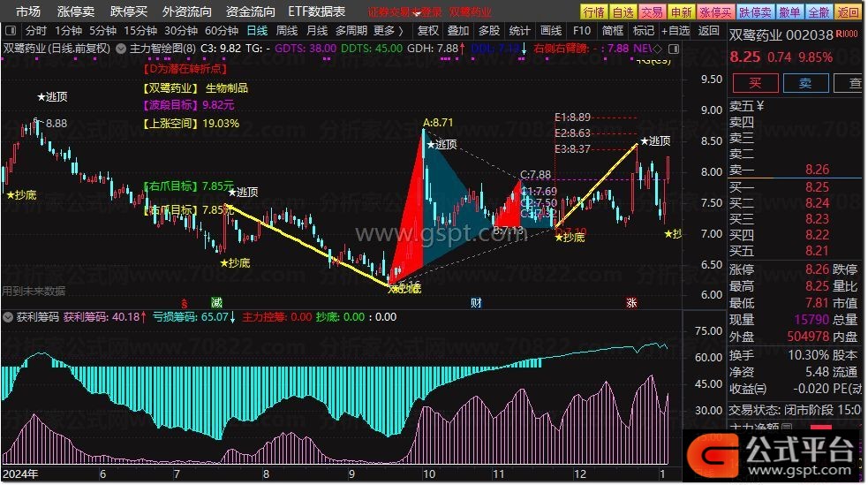Image resolution: width=868 pixels, height=485 pixels.
Task: Click the 叠加 overlay tool
Action: coord(458,30)
